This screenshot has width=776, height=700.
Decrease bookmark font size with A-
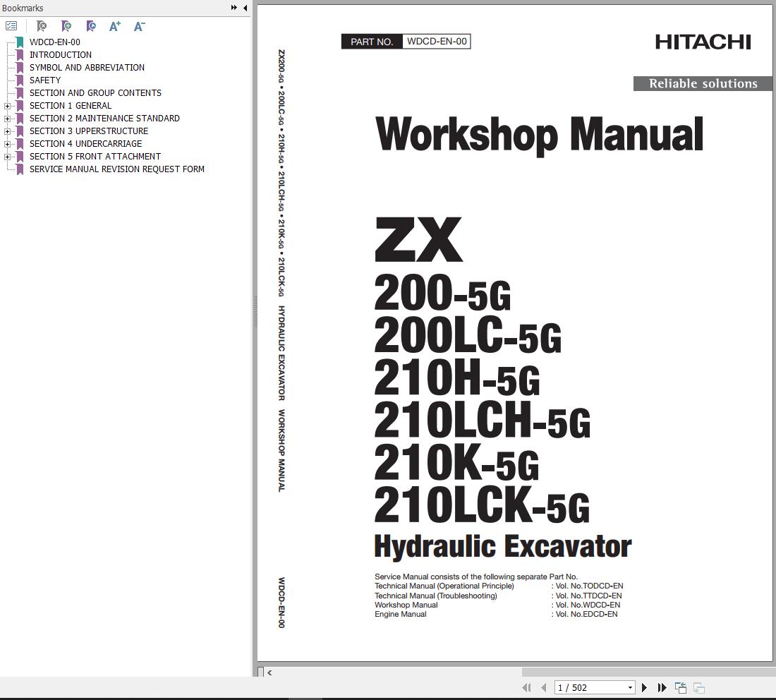point(139,25)
